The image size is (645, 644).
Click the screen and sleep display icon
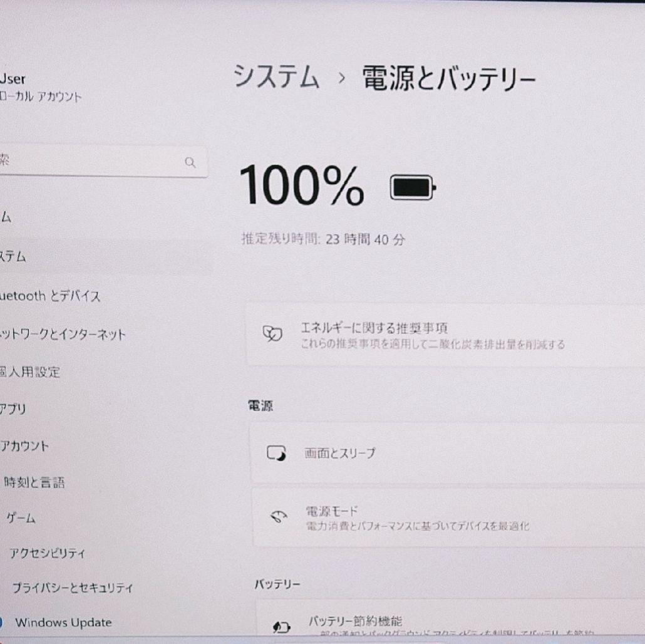(276, 452)
